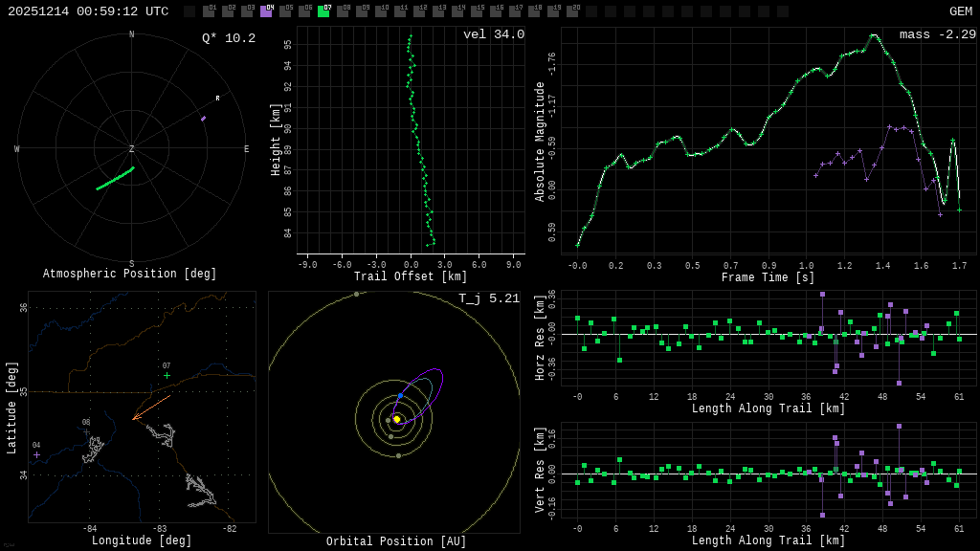Screen dimensions: 980x551
Task: Click the purple station 04 cross on the map
Action: tap(36, 454)
